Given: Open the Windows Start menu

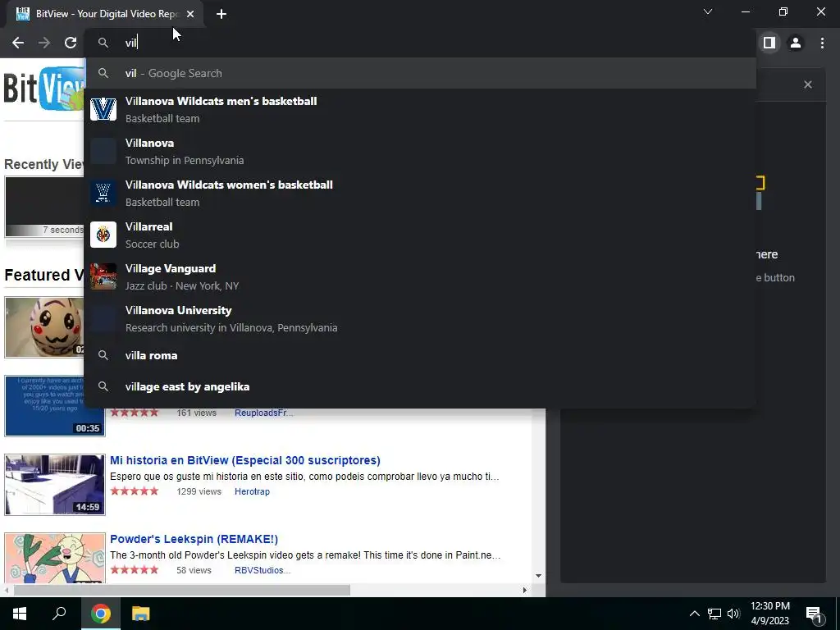Looking at the screenshot, I should tap(20, 614).
